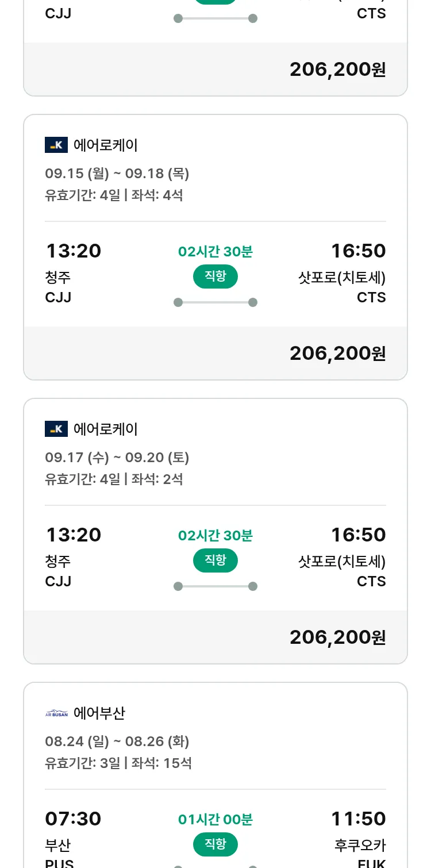Viewport: 431px width, 868px height.
Task: Click route line on 09.17 flight card
Action: click(215, 586)
